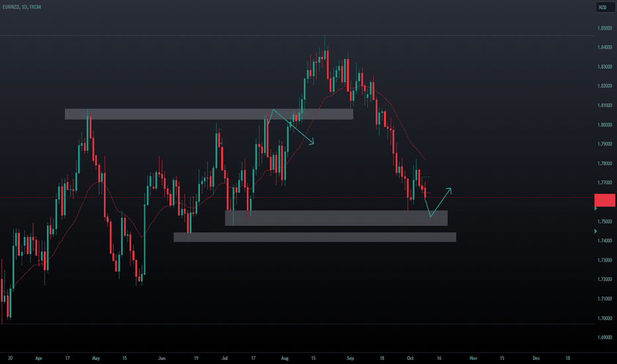Image resolution: width=617 pixels, height=364 pixels.
Task: Select the 1.85000 price axis label
Action: 605,28
